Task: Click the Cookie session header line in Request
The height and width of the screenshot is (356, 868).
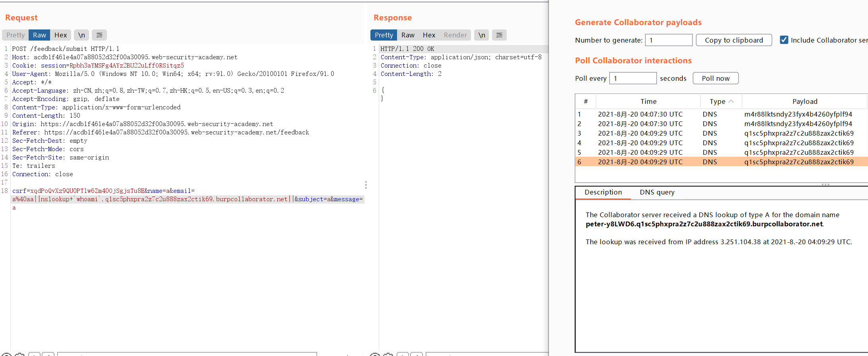Action: [x=98, y=66]
